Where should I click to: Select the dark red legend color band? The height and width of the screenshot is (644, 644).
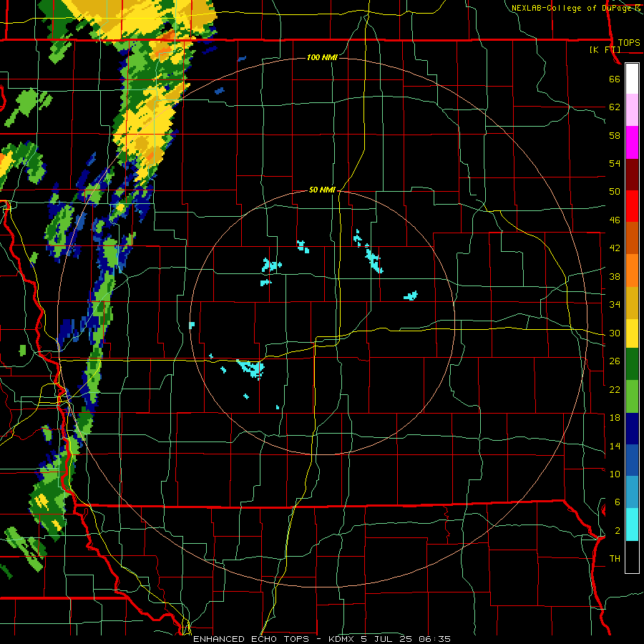click(632, 174)
